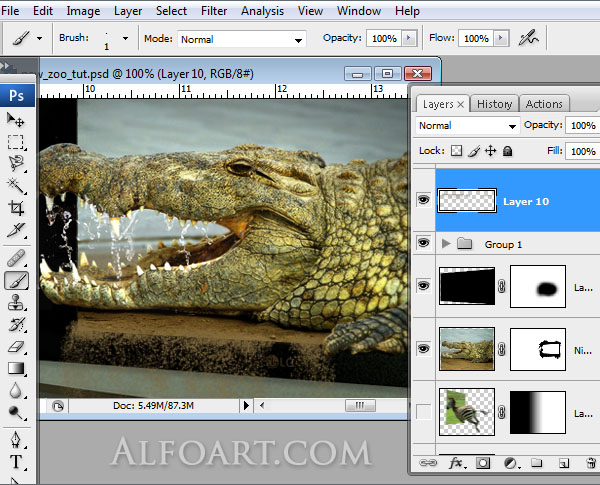Open the Filter menu
The width and height of the screenshot is (600, 485).
pyautogui.click(x=214, y=11)
